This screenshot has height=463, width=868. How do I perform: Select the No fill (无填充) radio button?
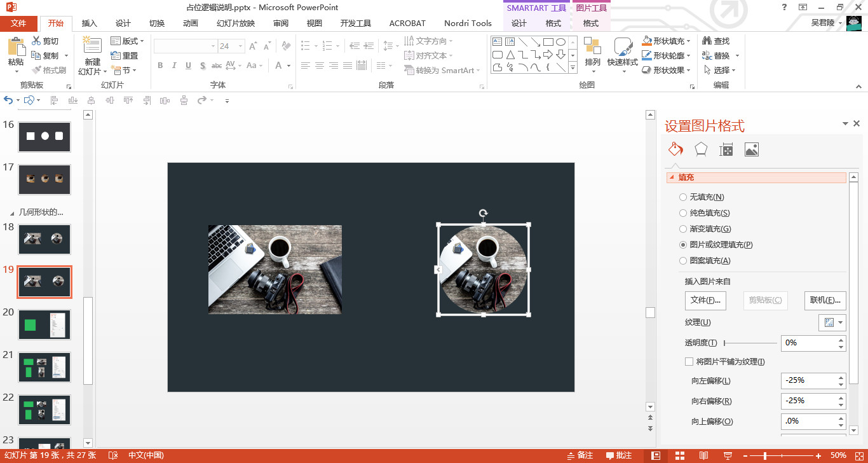pos(683,197)
